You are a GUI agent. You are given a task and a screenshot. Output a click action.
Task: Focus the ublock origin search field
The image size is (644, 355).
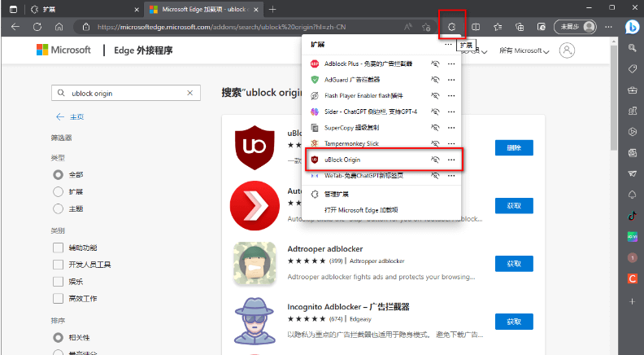click(x=126, y=93)
